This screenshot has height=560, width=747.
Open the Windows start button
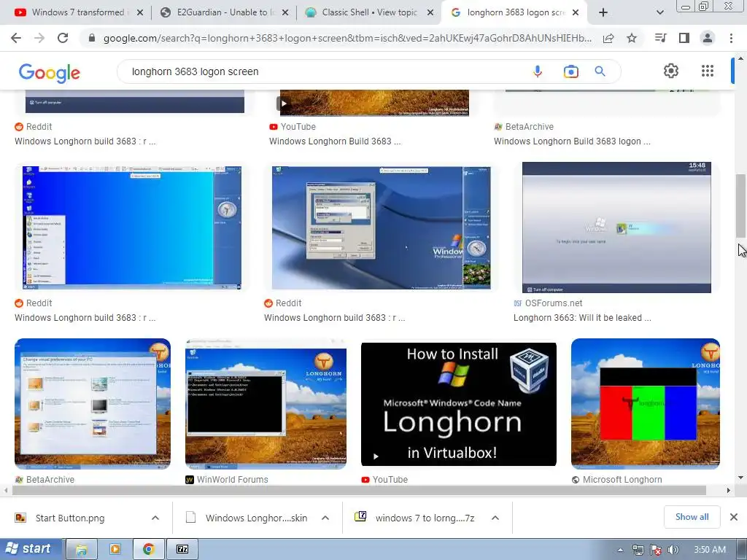coord(31,549)
